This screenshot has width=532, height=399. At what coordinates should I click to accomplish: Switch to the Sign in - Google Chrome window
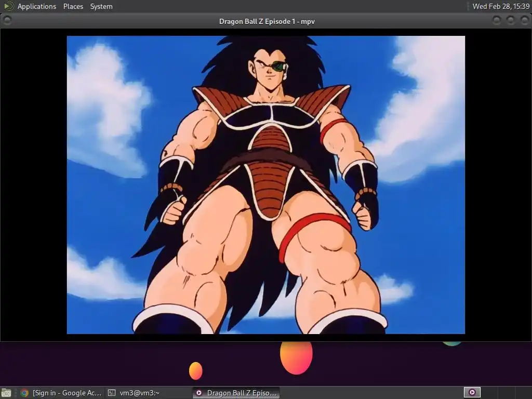point(61,393)
